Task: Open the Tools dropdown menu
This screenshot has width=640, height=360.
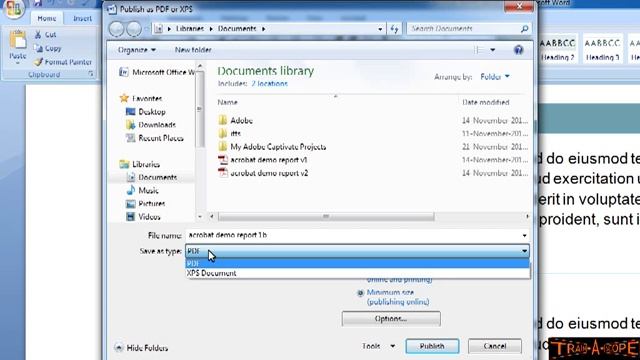Action: coord(378,346)
